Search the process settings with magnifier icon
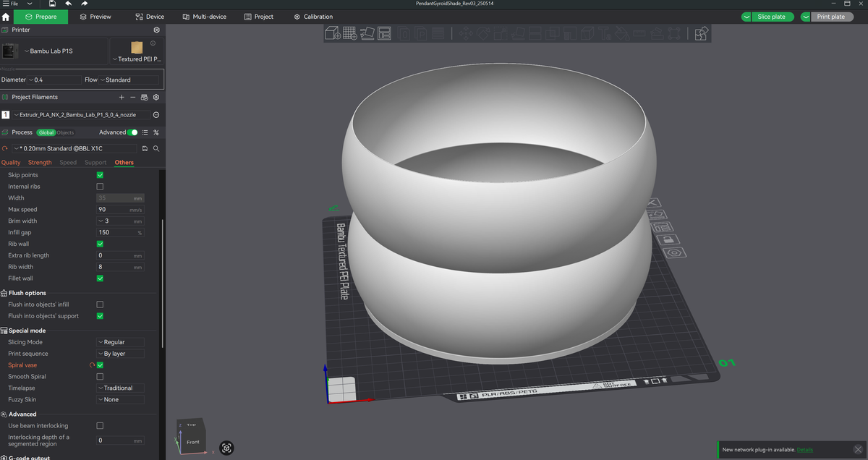This screenshot has width=868, height=460. click(156, 148)
